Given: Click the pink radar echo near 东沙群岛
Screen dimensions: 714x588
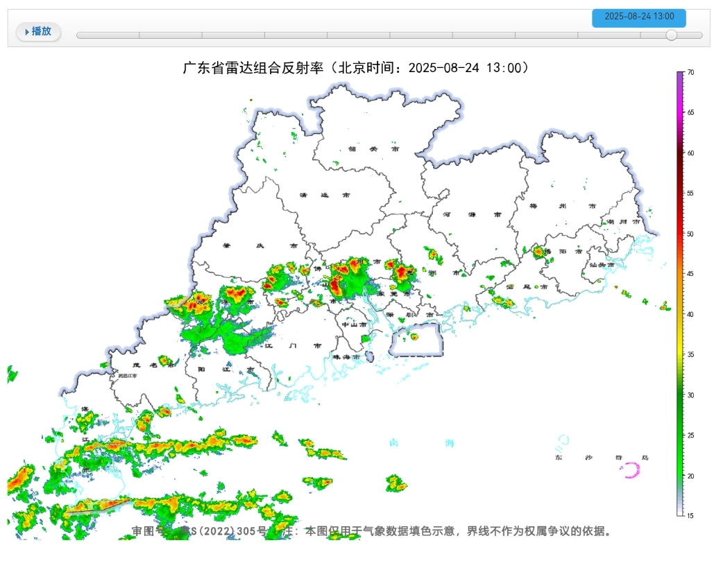Looking at the screenshot, I should coord(632,472).
